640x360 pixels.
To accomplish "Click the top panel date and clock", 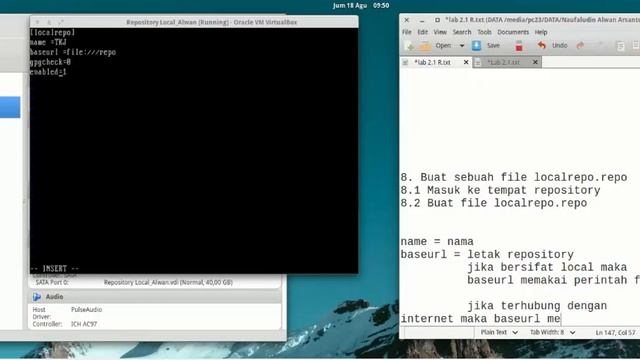I will [361, 6].
